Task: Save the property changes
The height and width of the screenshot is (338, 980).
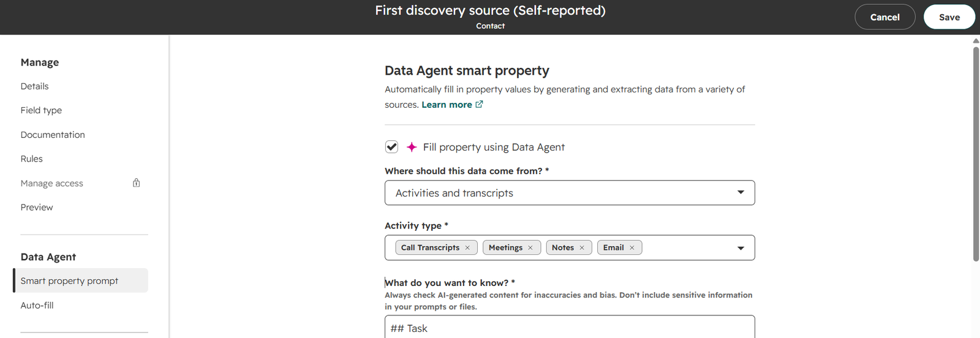Action: click(x=949, y=17)
